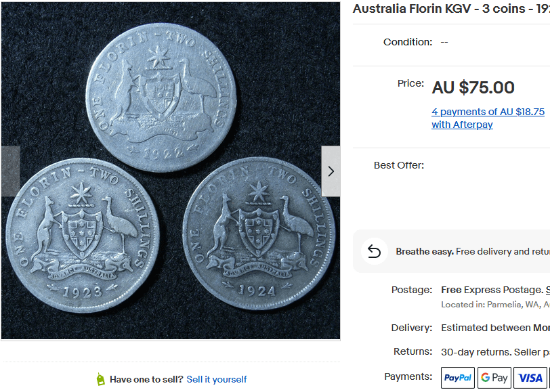Image resolution: width=550 pixels, height=392 pixels.
Task: Click the AU $75.00 price
Action: click(473, 87)
